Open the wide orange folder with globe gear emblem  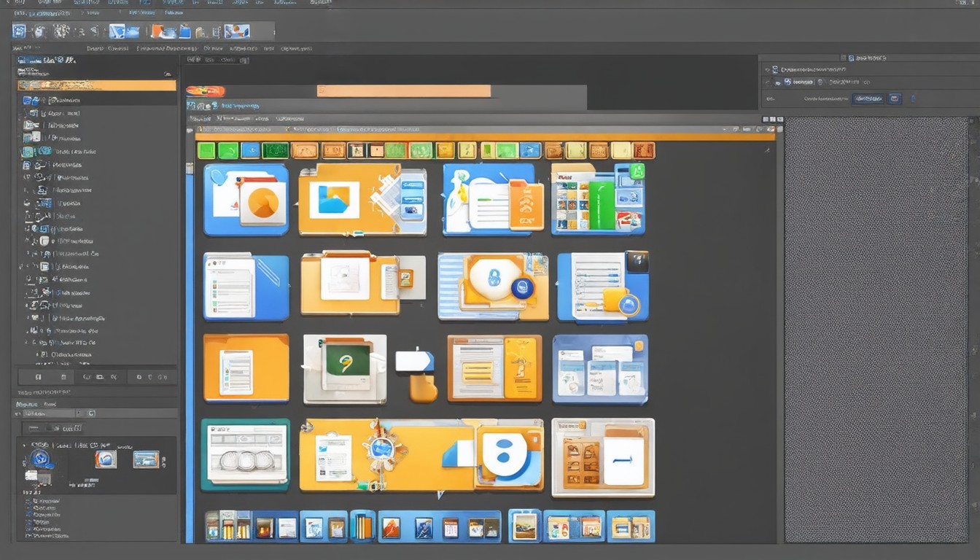386,454
